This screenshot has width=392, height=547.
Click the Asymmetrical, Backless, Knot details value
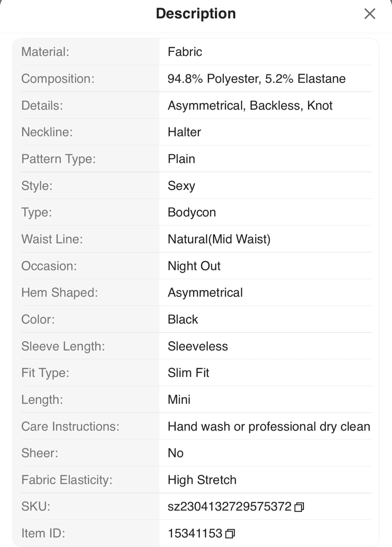[x=250, y=106]
